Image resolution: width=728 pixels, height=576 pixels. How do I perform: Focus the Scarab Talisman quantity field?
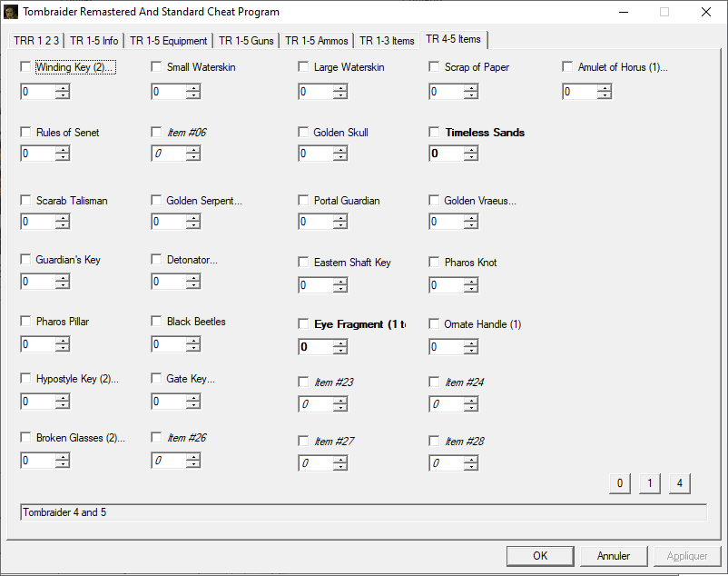[x=38, y=222]
